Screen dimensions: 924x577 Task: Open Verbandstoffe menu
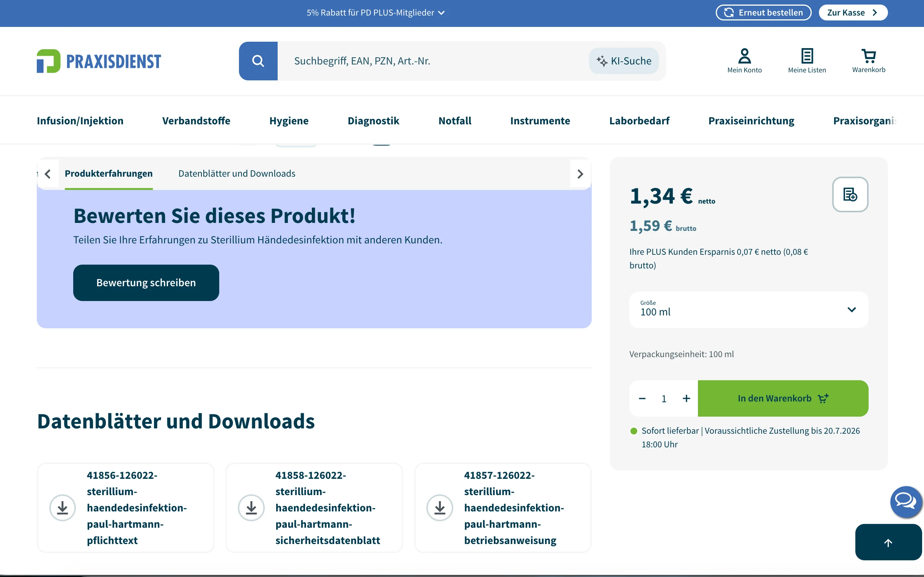point(196,121)
